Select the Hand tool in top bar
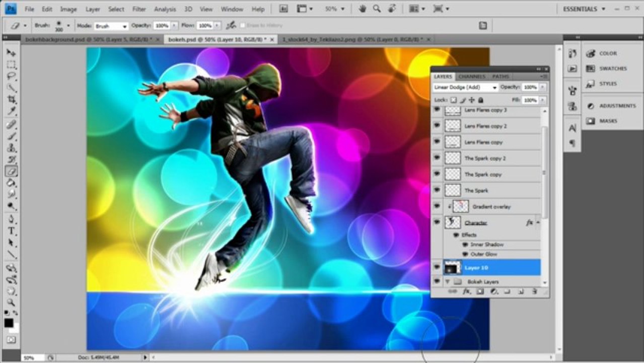 pos(362,9)
